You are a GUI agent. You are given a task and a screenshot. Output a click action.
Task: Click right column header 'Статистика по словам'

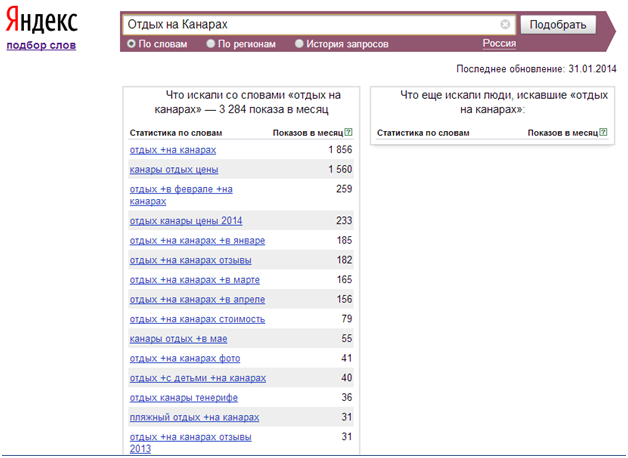[x=423, y=133]
